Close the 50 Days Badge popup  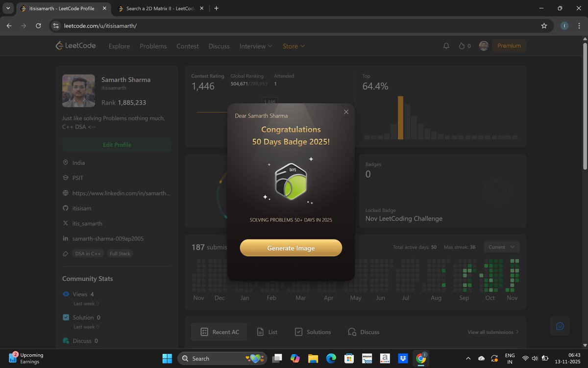pos(346,112)
